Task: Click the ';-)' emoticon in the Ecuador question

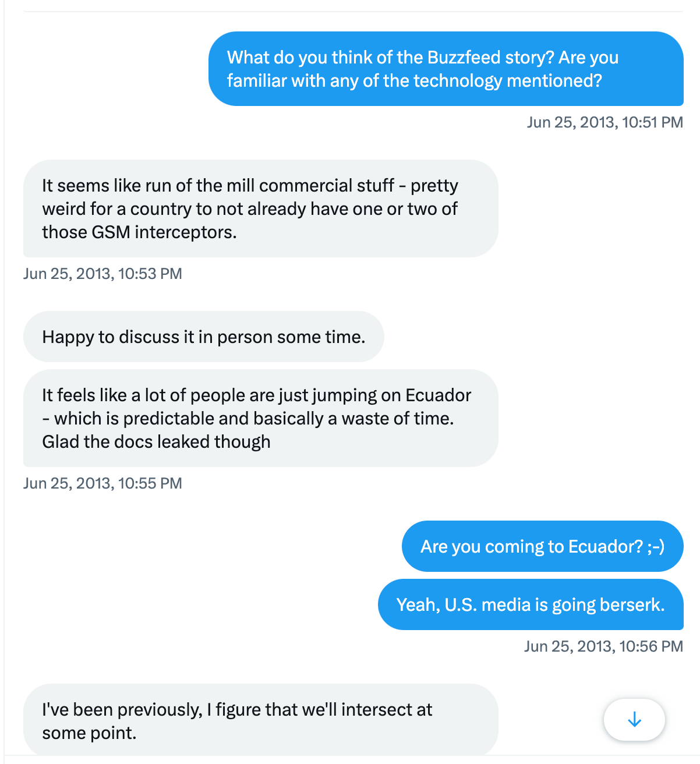Action: tap(656, 547)
